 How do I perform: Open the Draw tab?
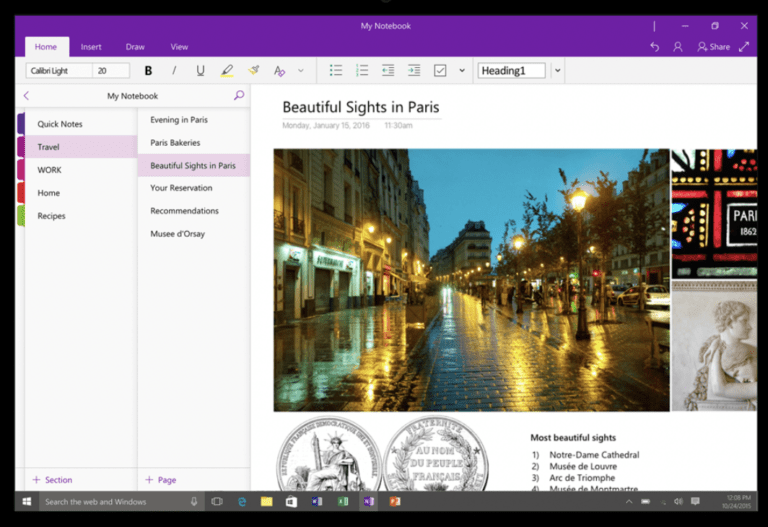pyautogui.click(x=135, y=47)
